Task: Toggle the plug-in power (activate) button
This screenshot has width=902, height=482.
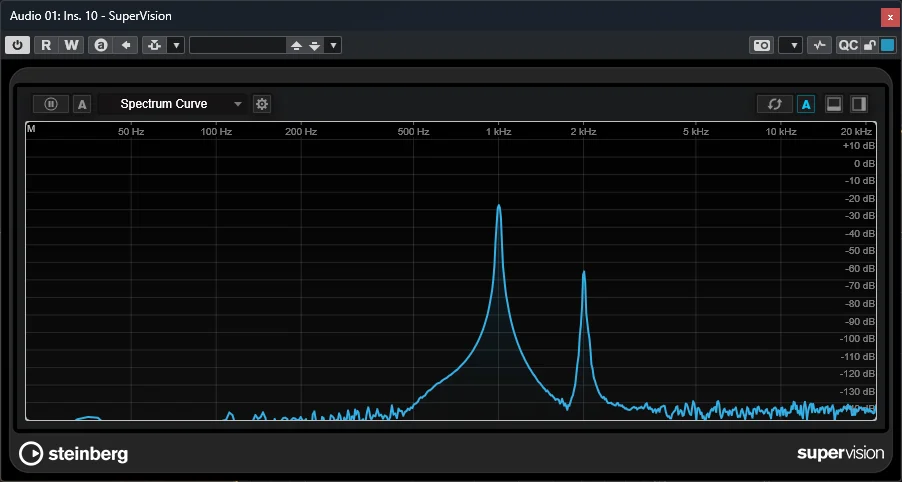Action: click(x=17, y=45)
